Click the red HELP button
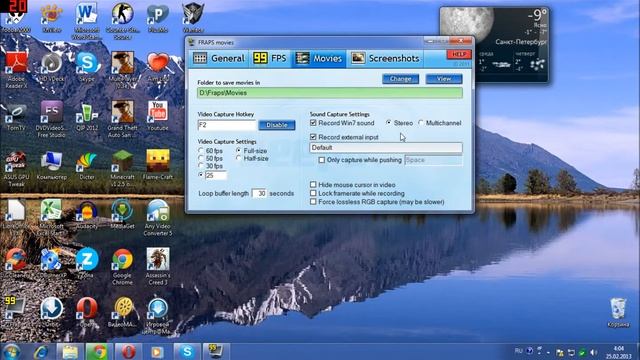640x360 pixels. coord(459,54)
